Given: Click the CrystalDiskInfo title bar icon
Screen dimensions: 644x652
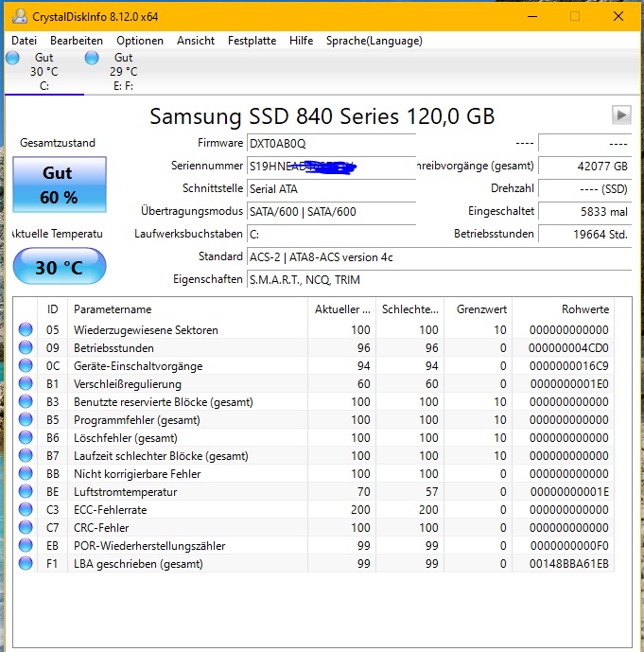Looking at the screenshot, I should tap(20, 16).
